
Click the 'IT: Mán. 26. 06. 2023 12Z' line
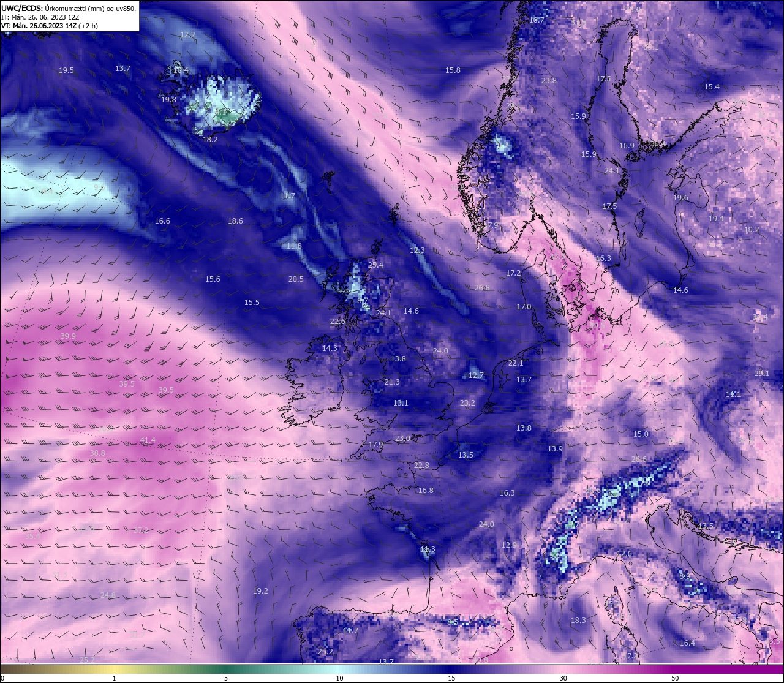[41, 17]
